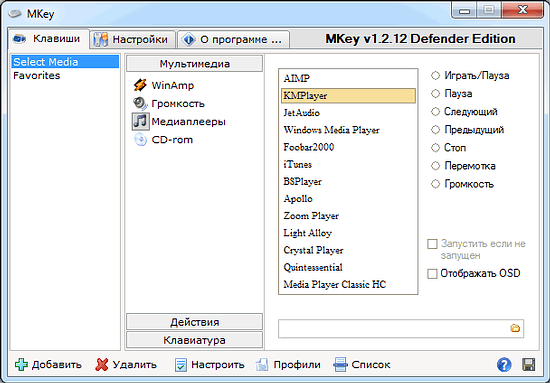
Task: Pick Windows Media Player from list
Action: (348, 130)
